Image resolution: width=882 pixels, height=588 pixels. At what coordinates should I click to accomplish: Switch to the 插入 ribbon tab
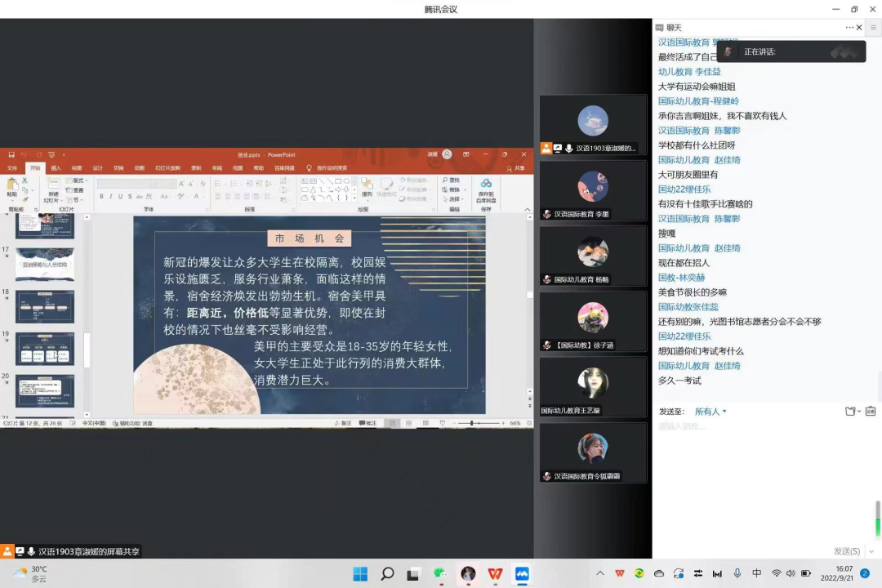click(x=56, y=168)
